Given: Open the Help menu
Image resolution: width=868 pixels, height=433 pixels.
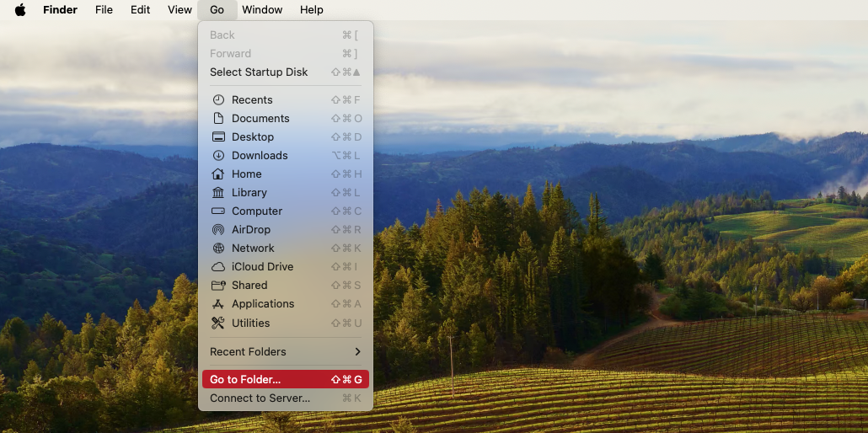Looking at the screenshot, I should click(x=312, y=10).
